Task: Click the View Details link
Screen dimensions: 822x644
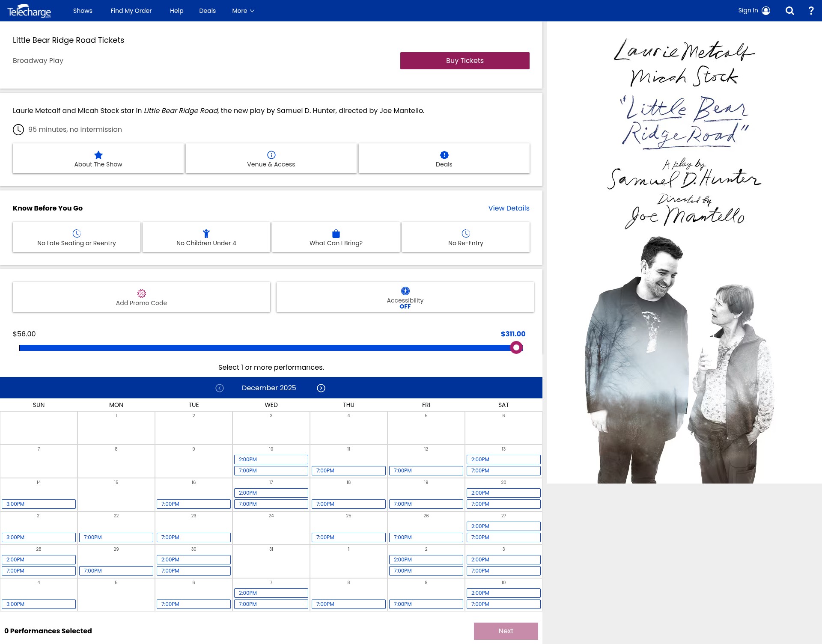Action: (509, 208)
